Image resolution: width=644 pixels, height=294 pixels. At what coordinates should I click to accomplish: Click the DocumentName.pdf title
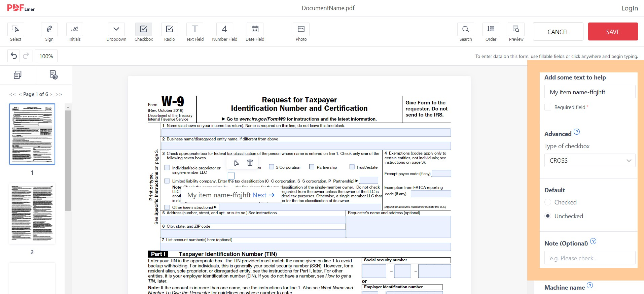pyautogui.click(x=328, y=8)
